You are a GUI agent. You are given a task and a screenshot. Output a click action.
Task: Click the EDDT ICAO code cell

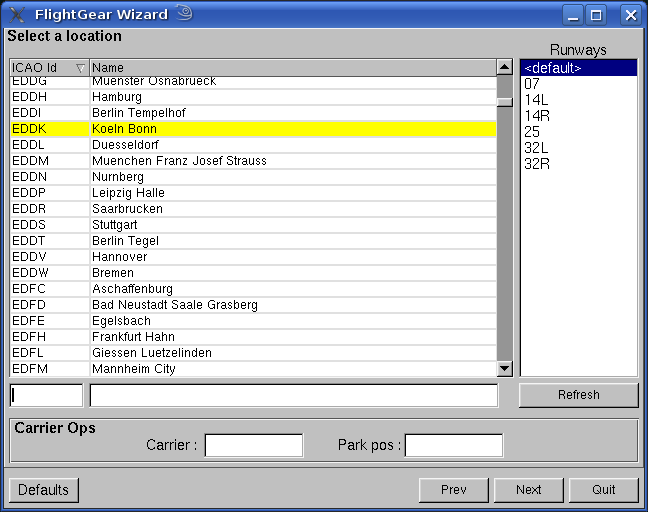click(x=50, y=241)
